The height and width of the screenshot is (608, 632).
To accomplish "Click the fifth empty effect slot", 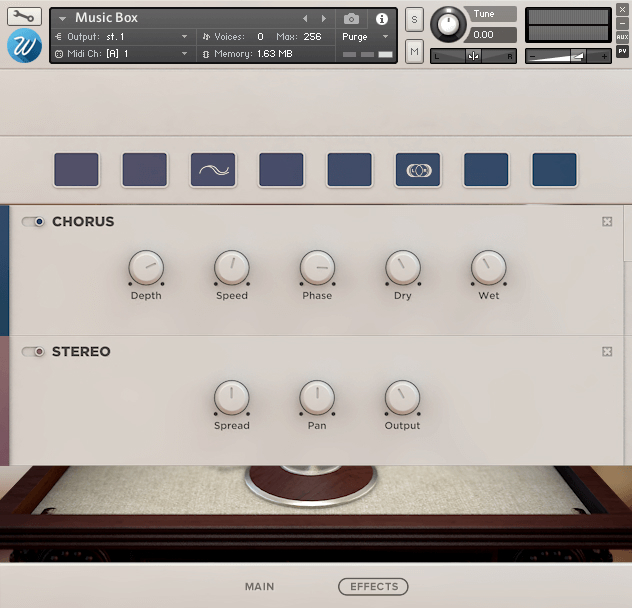I will (349, 169).
